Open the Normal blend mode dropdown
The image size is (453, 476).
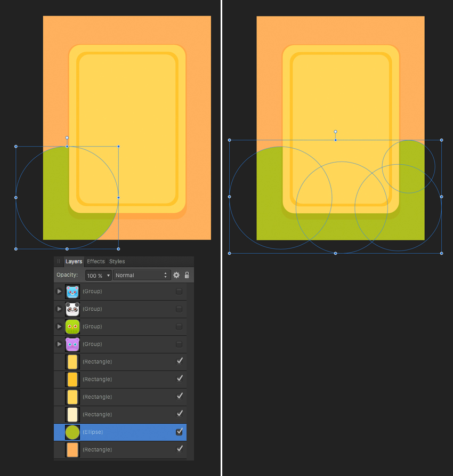pyautogui.click(x=142, y=276)
